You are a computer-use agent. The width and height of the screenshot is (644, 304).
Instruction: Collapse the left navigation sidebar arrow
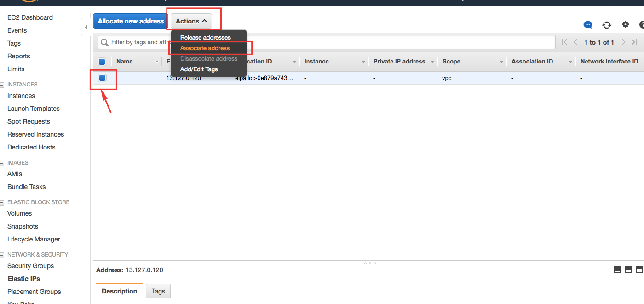(x=86, y=28)
